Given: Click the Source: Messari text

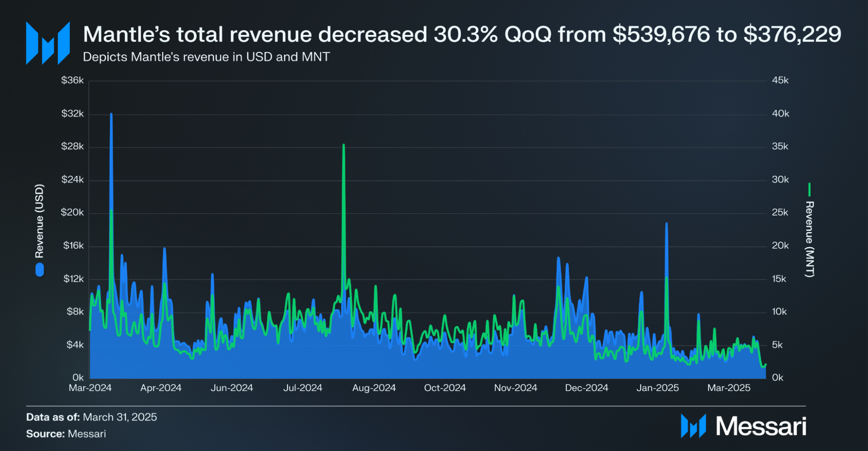Looking at the screenshot, I should [66, 434].
